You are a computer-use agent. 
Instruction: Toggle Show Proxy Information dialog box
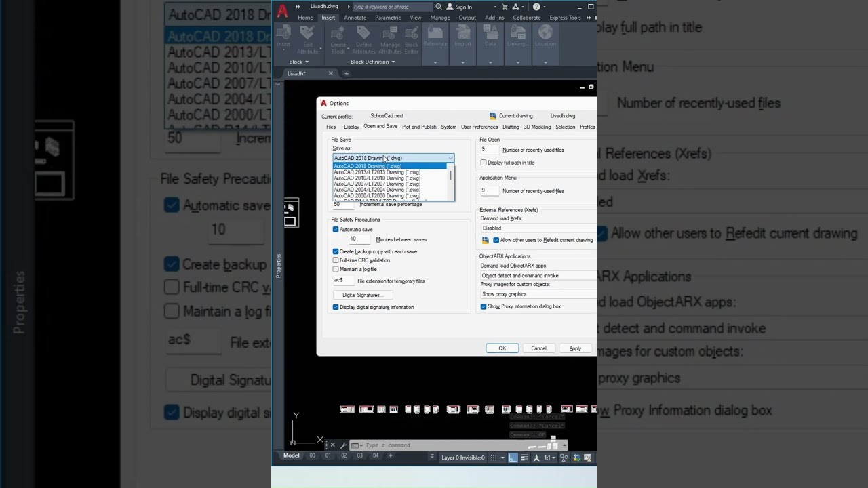tap(484, 306)
